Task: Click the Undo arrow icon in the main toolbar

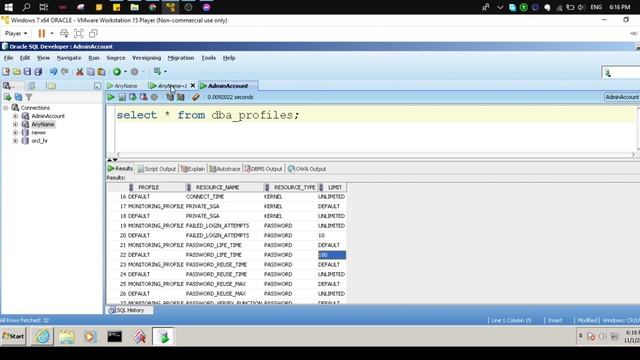Action: point(53,72)
